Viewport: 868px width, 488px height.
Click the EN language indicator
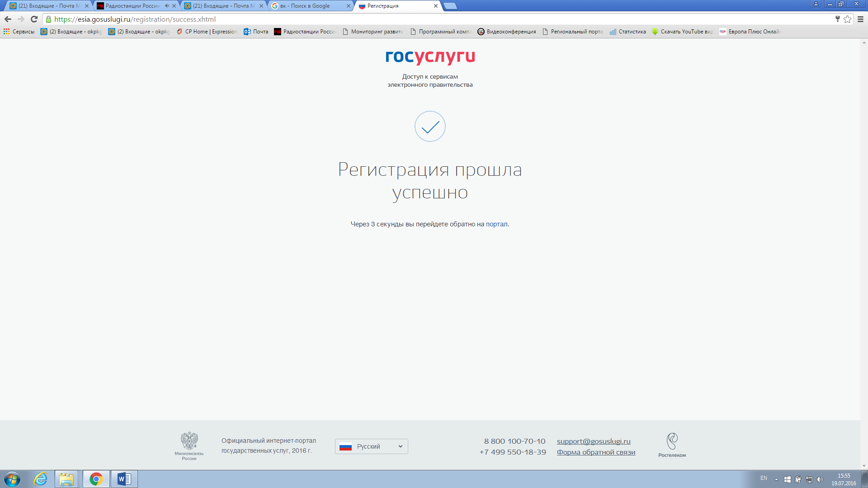(764, 478)
